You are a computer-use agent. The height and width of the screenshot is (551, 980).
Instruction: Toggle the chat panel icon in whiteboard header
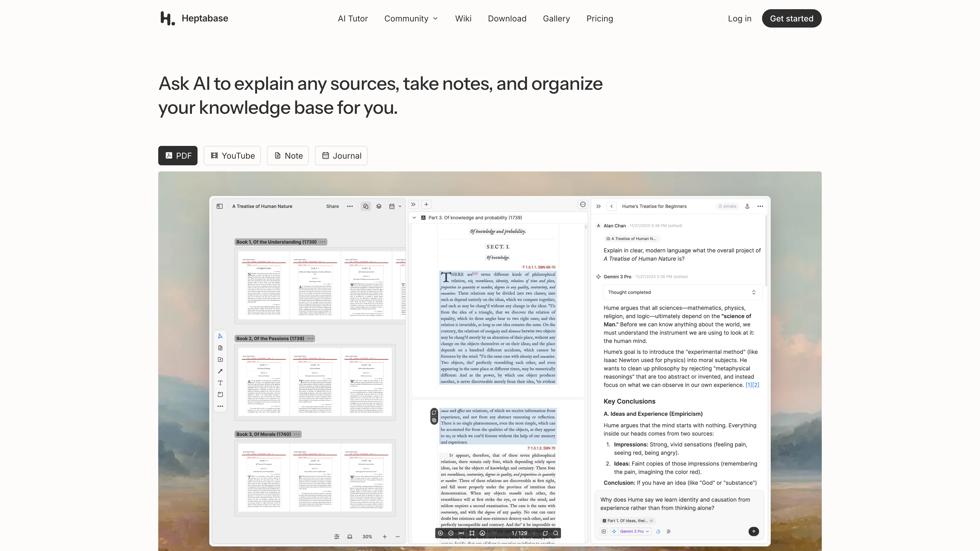pos(366,206)
